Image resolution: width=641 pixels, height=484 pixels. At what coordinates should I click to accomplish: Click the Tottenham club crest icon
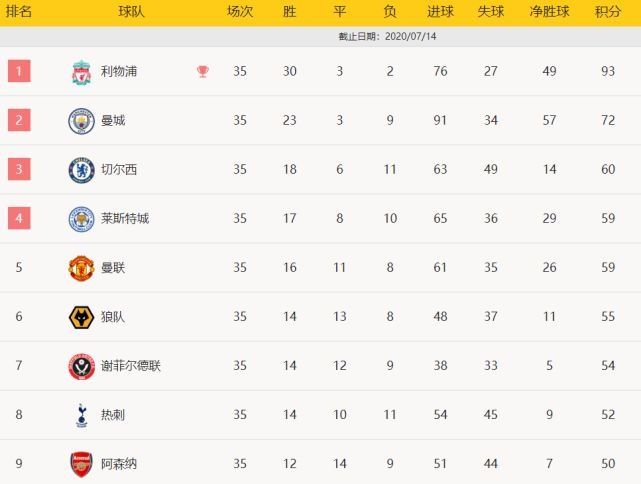[x=81, y=414]
